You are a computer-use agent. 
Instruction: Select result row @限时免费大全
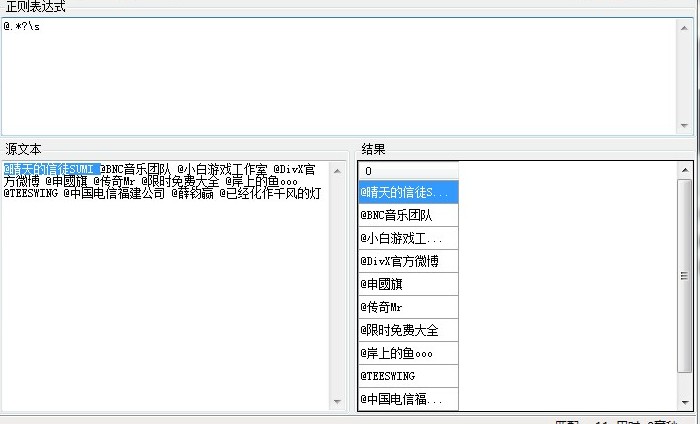(x=408, y=330)
